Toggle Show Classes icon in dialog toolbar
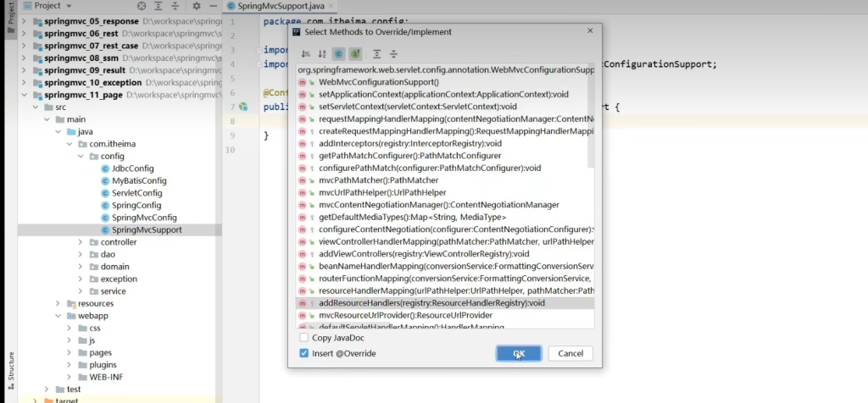868x403 pixels. [339, 54]
